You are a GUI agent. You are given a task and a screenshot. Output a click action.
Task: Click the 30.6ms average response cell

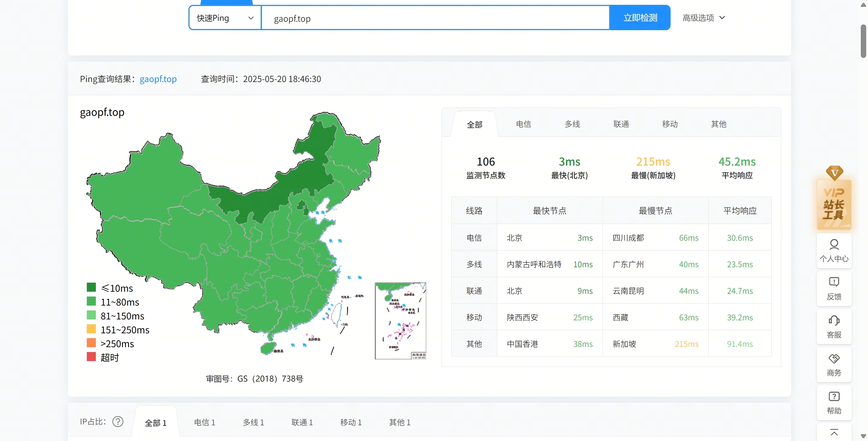(x=740, y=238)
